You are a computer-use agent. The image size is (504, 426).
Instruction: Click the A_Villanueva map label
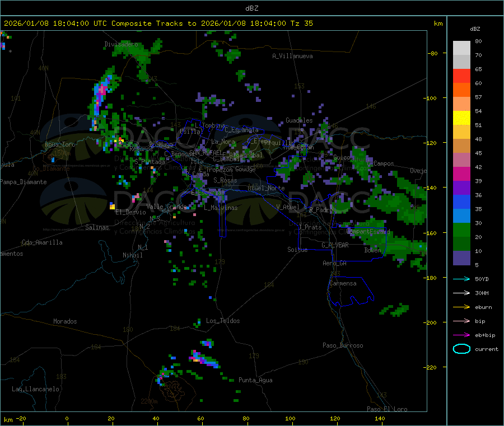pyautogui.click(x=292, y=56)
